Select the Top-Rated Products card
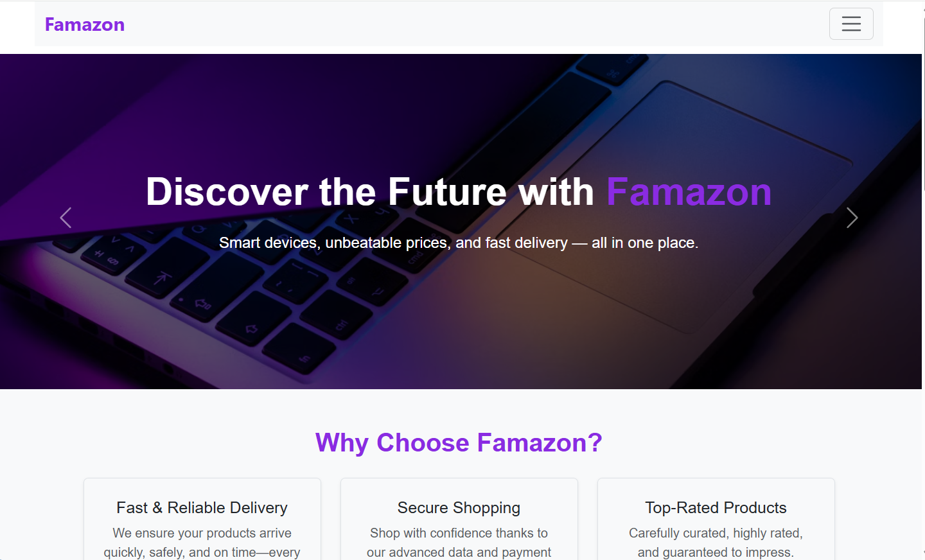925x560 pixels. point(716,520)
